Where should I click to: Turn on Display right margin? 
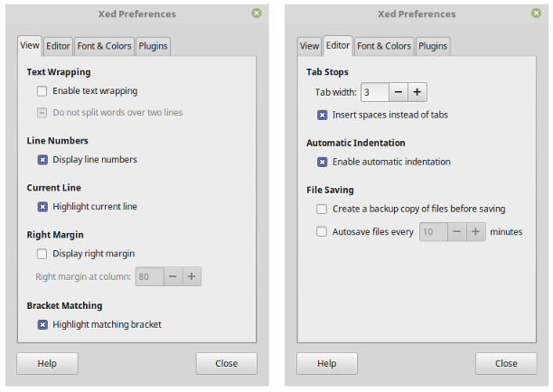(42, 254)
